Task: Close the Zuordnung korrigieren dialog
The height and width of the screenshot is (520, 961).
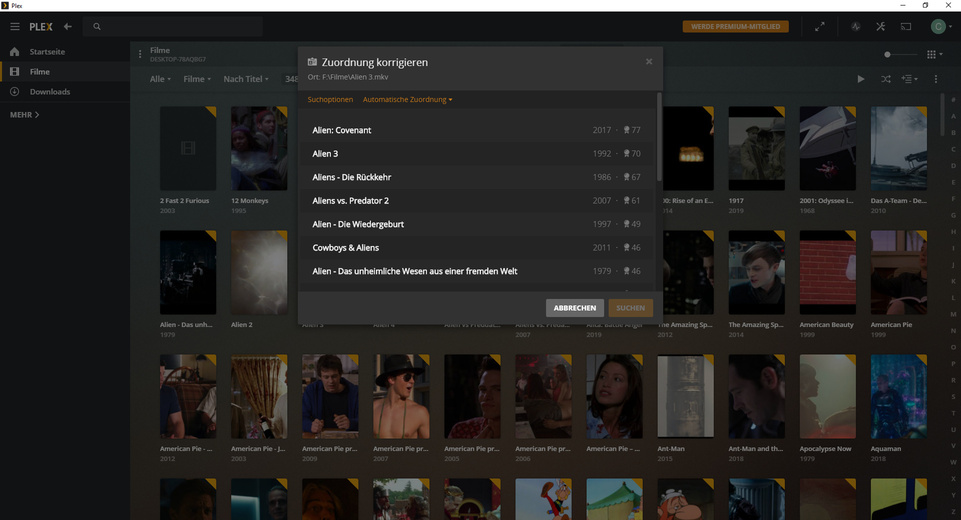Action: coord(649,61)
